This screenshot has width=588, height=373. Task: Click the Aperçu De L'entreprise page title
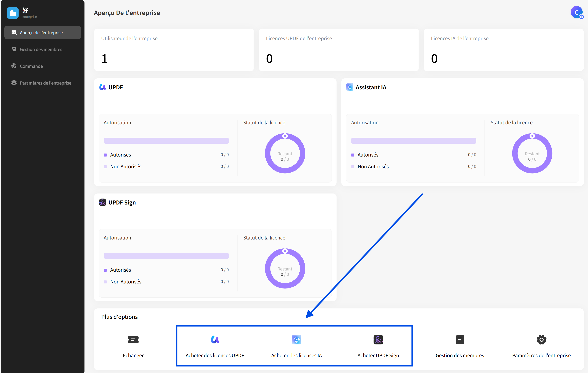[x=127, y=13]
